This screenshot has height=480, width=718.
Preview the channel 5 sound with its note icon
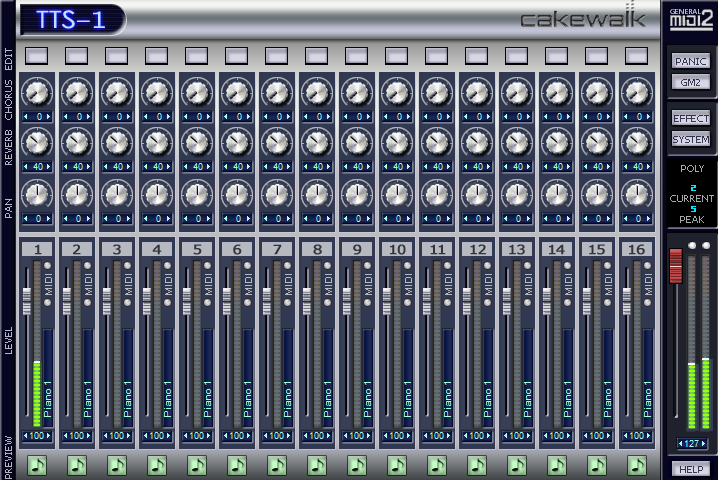pos(197,465)
